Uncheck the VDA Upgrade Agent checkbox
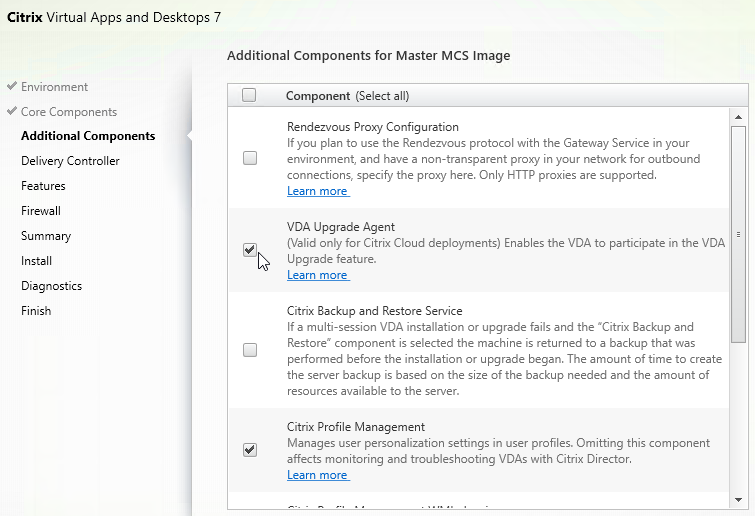This screenshot has width=755, height=516. [x=250, y=250]
